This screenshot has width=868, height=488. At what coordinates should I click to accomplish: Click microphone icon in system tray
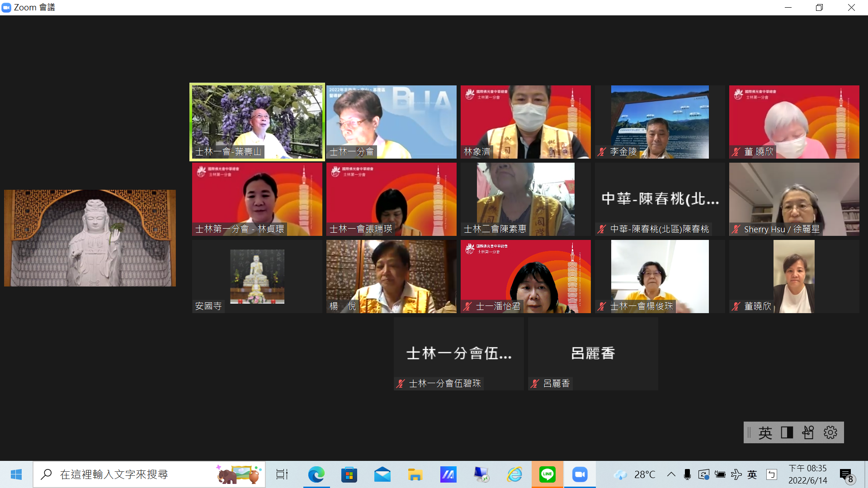click(x=687, y=474)
